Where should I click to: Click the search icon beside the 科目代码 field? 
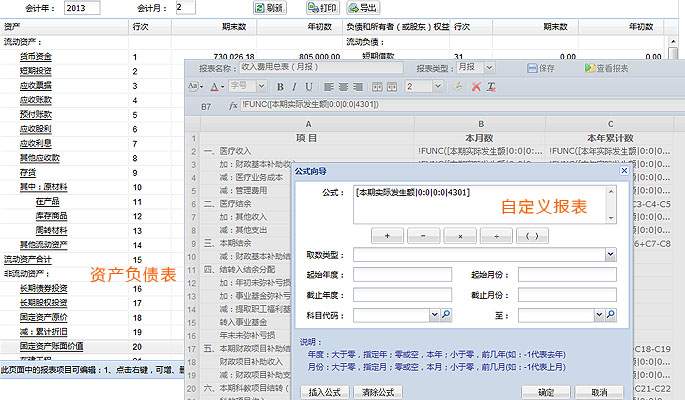(x=446, y=315)
